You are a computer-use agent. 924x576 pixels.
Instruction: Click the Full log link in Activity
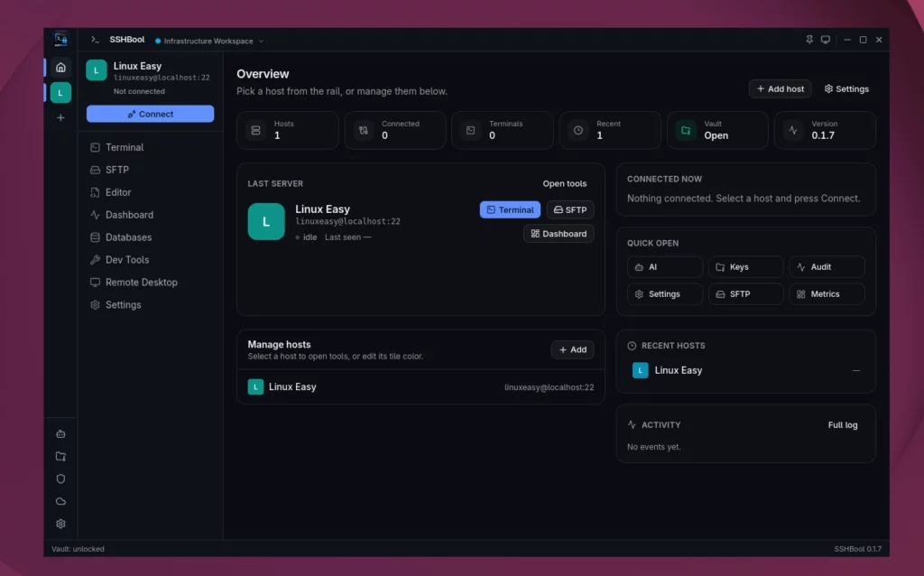point(843,425)
